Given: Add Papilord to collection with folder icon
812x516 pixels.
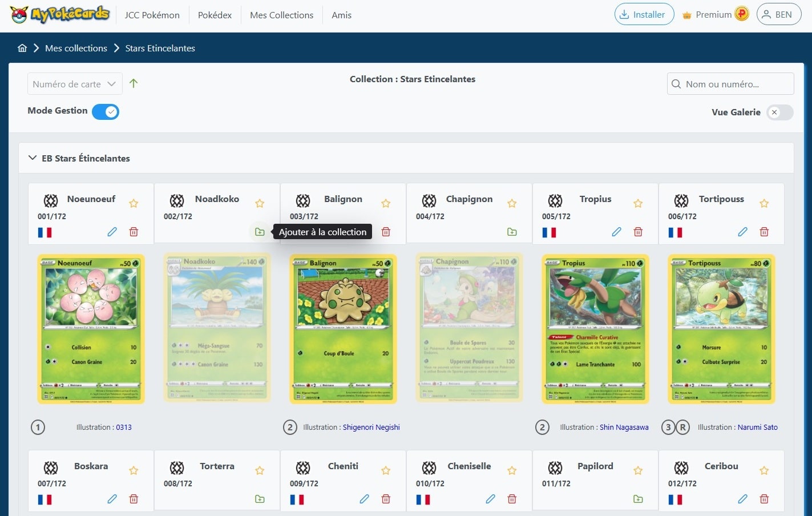Looking at the screenshot, I should 638,498.
